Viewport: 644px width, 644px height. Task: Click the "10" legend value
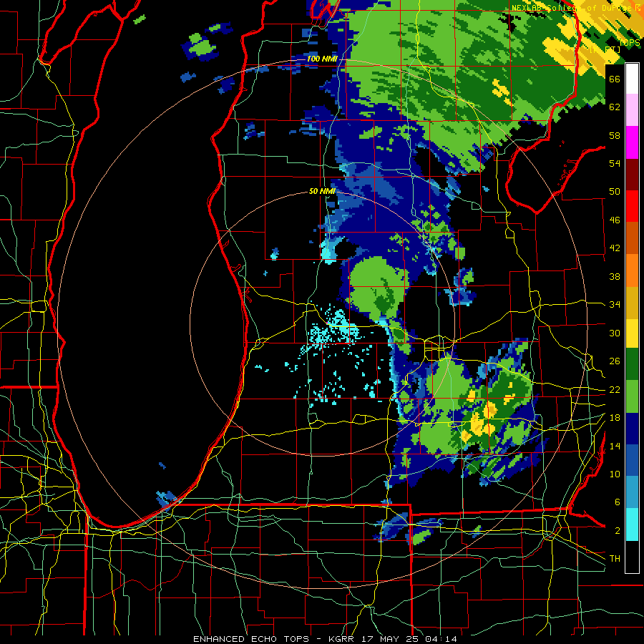click(x=615, y=474)
